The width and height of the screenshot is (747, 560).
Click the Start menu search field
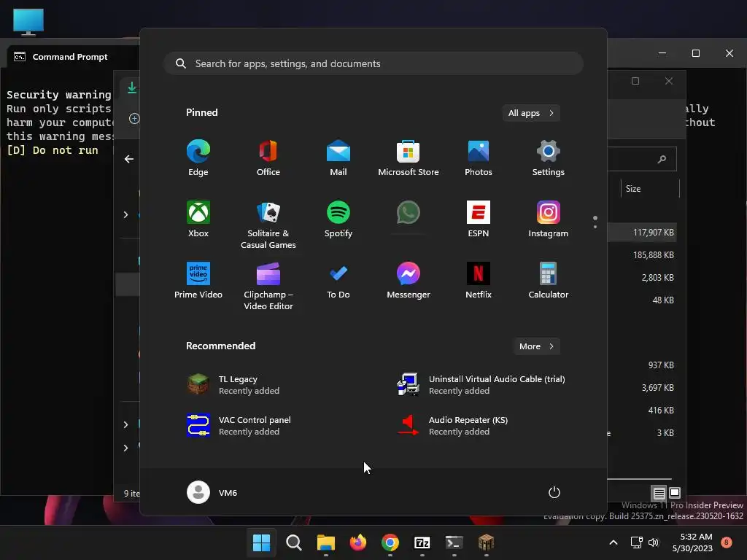(373, 63)
